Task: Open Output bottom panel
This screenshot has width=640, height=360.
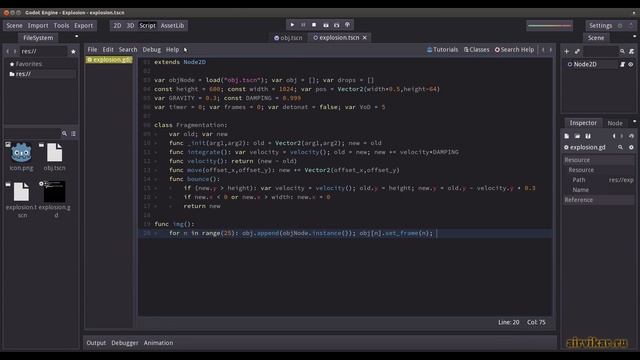Action: (96, 343)
